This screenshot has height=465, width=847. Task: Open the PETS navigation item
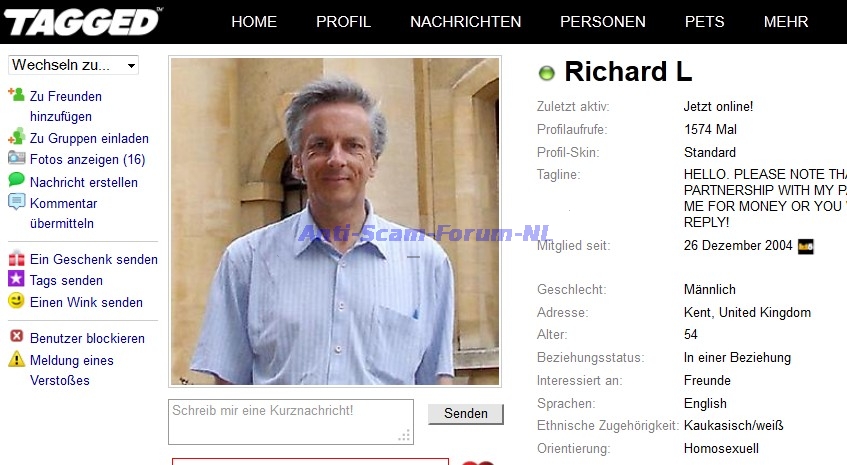(704, 22)
